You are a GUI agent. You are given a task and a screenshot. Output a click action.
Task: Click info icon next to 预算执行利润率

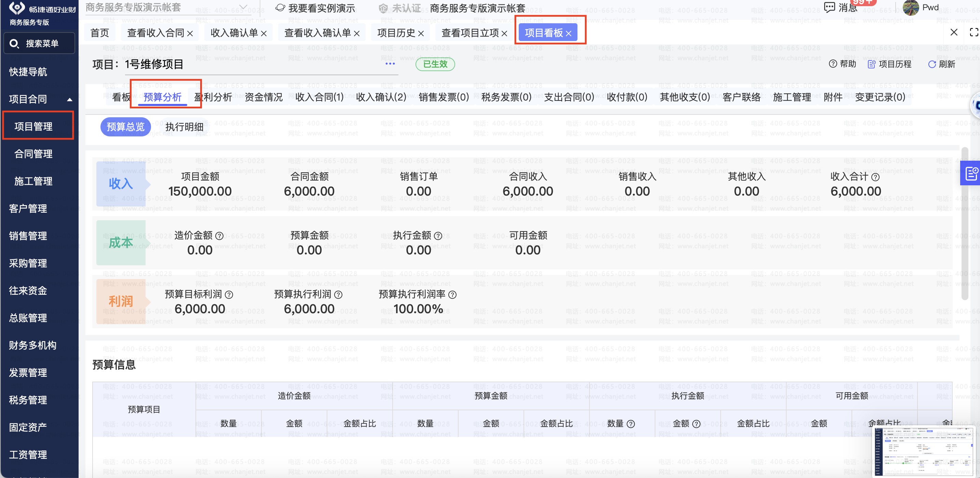[452, 295]
